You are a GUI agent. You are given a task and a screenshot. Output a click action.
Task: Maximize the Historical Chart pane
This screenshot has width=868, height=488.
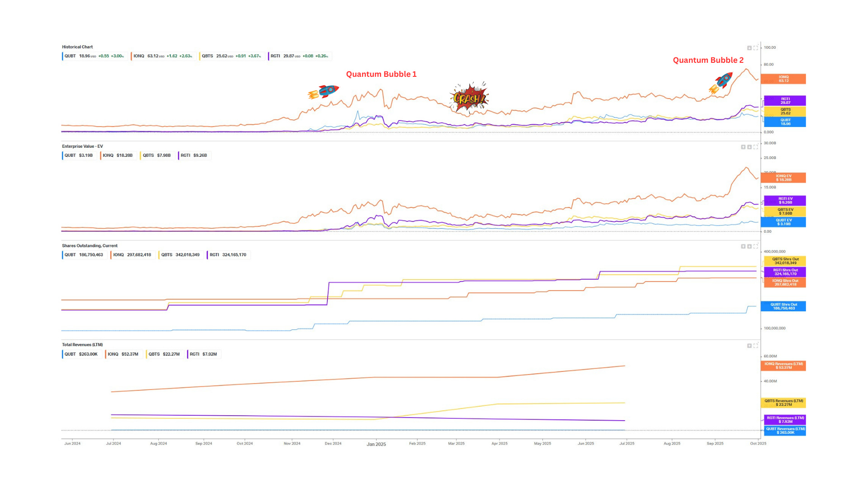(x=755, y=47)
